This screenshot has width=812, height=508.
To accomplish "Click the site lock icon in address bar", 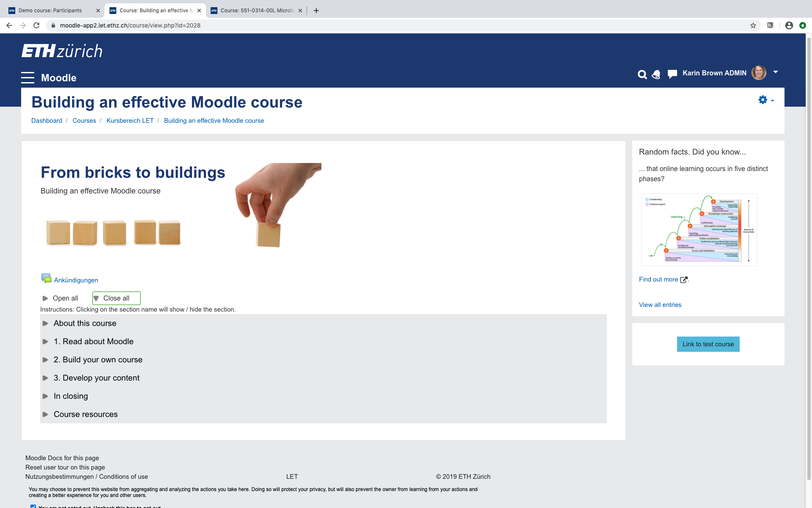I will [53, 25].
